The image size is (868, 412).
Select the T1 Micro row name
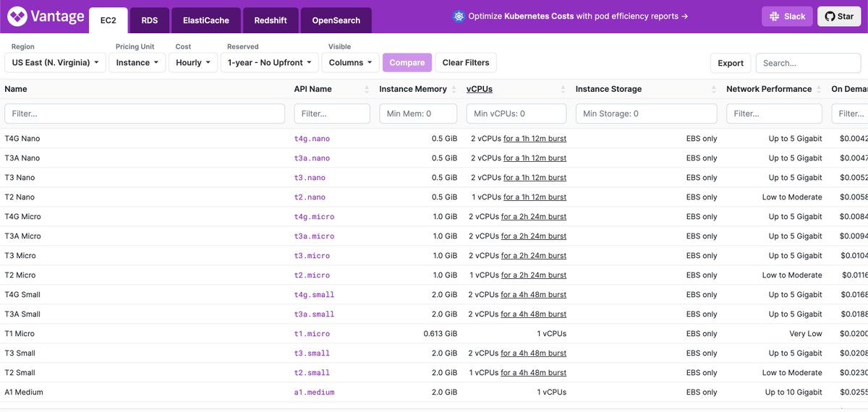pyautogui.click(x=20, y=334)
